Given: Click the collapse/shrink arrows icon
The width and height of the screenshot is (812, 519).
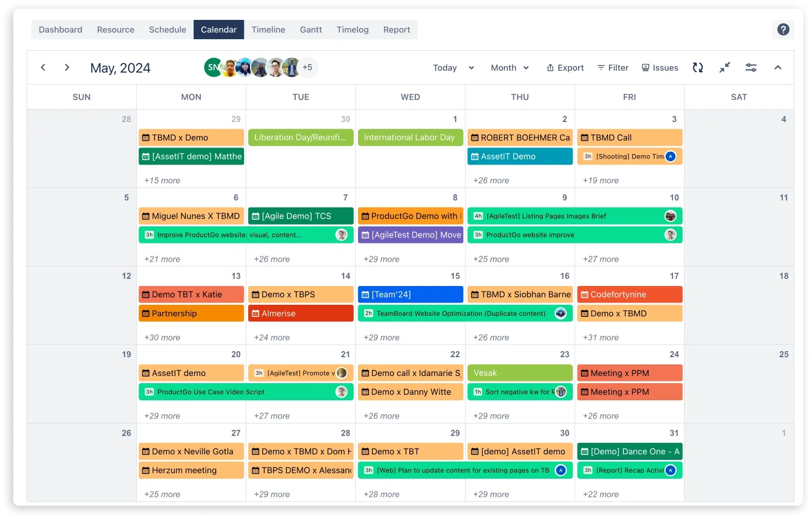Looking at the screenshot, I should [x=724, y=67].
